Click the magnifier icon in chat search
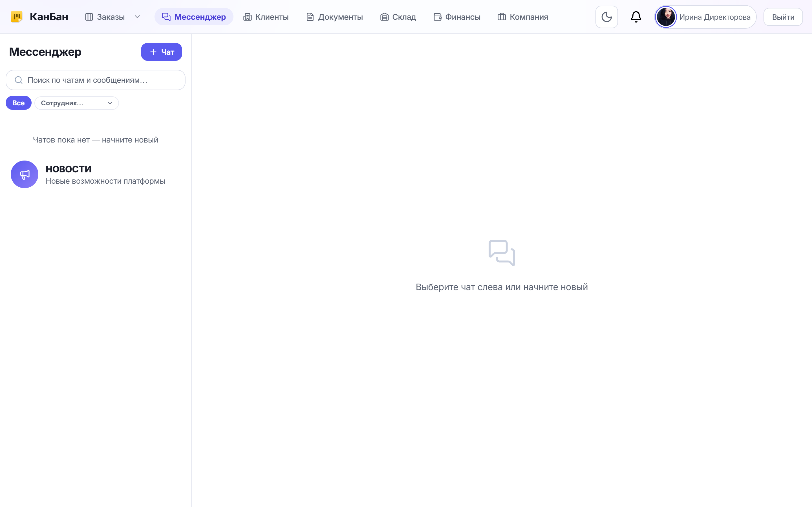The width and height of the screenshot is (812, 507). [x=19, y=80]
